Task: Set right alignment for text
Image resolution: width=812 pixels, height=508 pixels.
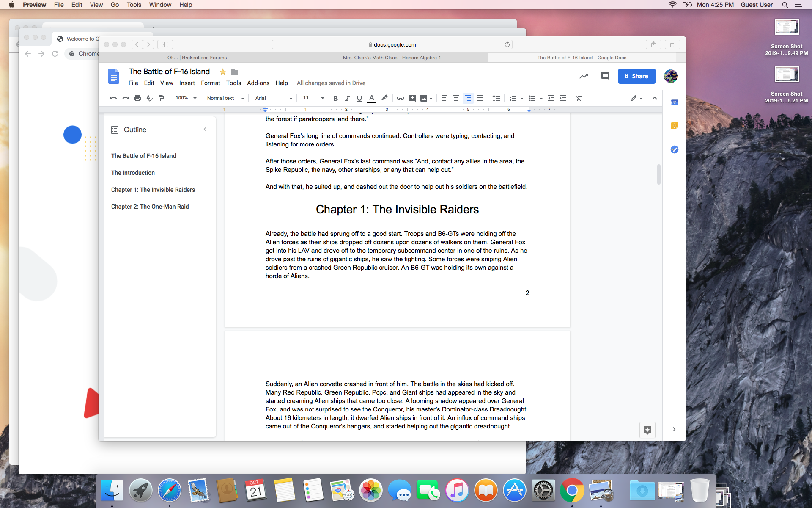Action: [468, 98]
